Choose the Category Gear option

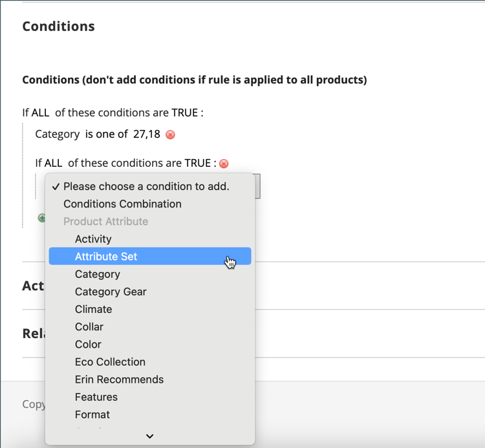(x=111, y=292)
